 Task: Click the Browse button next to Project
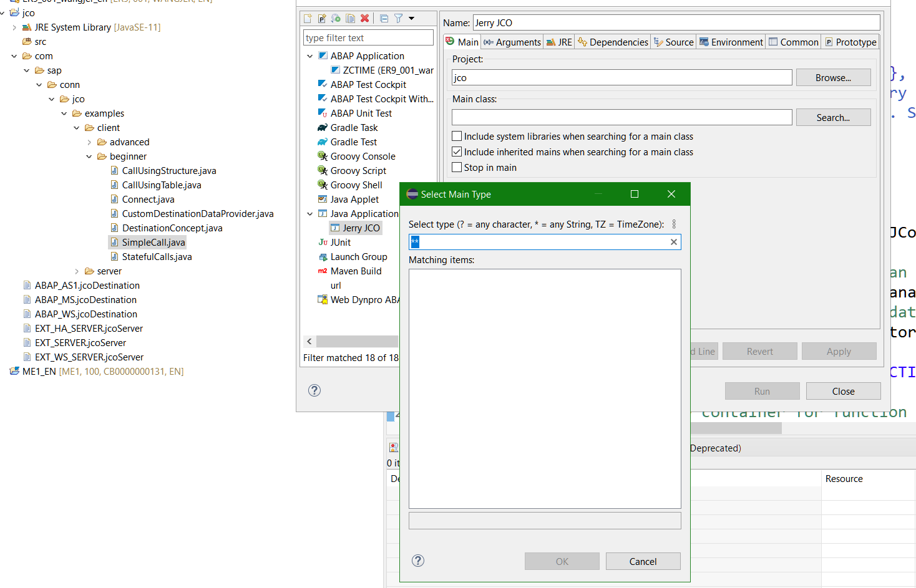pyautogui.click(x=834, y=77)
